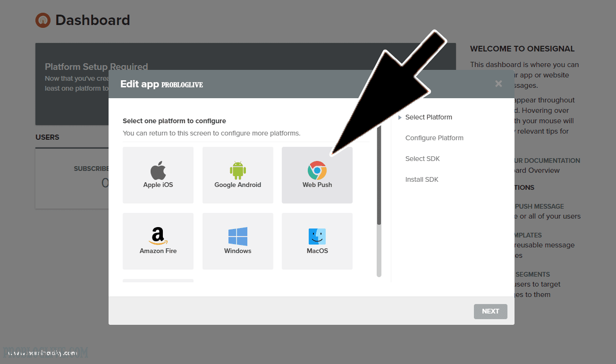Choose the Google Android robot icon

(237, 170)
